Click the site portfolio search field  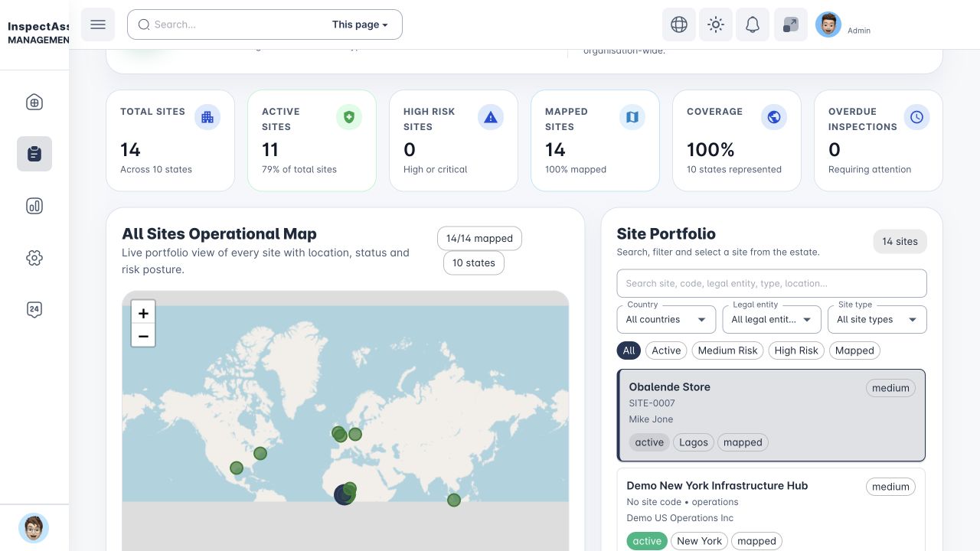772,283
